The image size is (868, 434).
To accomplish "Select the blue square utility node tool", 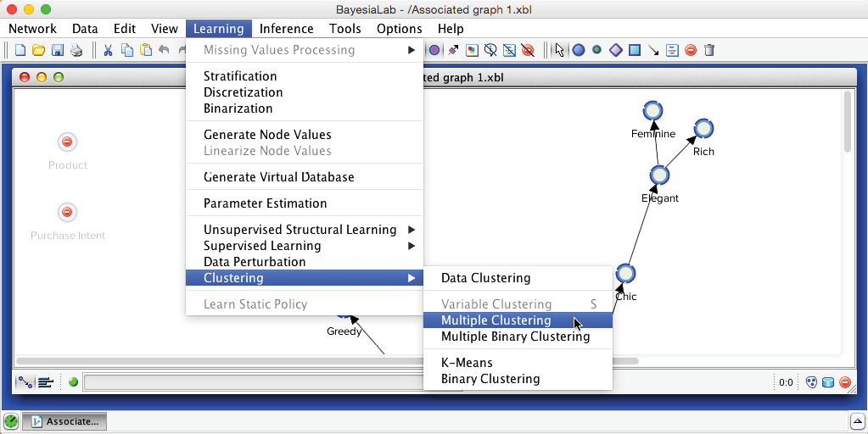I will [635, 50].
